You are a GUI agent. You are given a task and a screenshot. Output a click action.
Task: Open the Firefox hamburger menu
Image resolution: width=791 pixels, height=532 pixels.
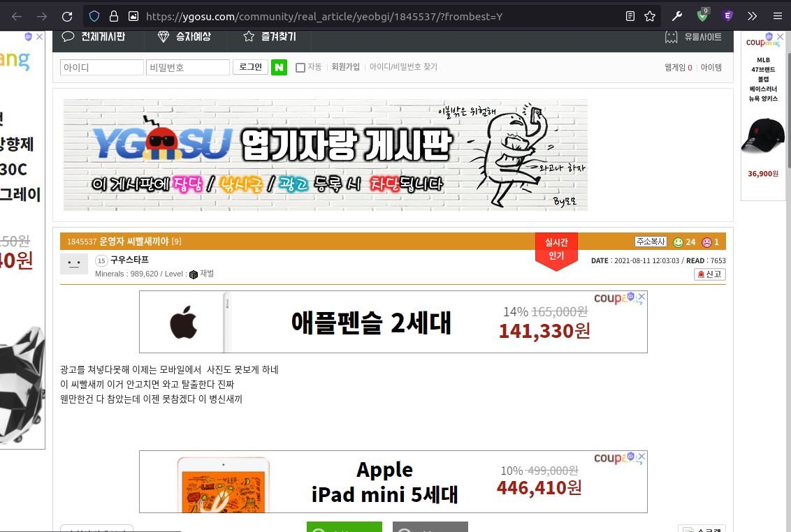778,15
